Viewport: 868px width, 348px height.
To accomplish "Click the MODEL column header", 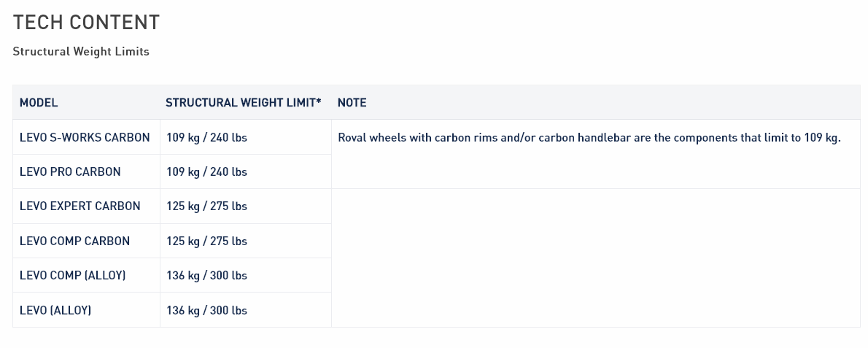I will click(x=39, y=103).
